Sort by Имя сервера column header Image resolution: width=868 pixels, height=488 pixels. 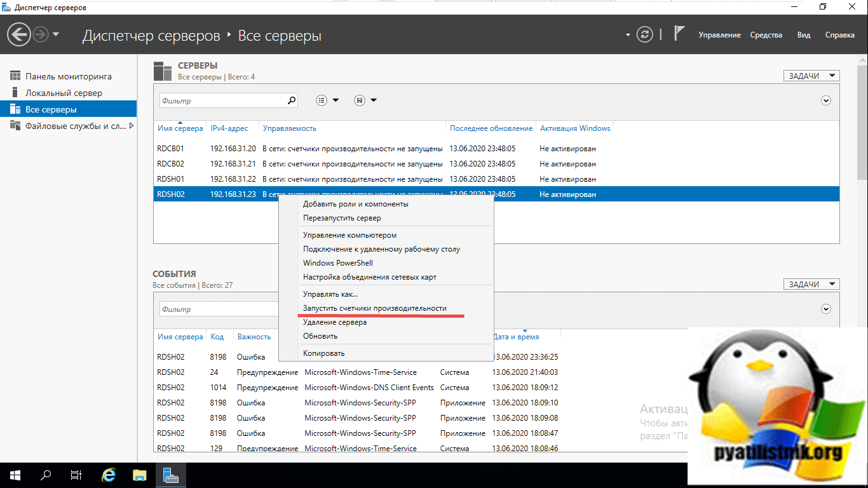tap(180, 128)
